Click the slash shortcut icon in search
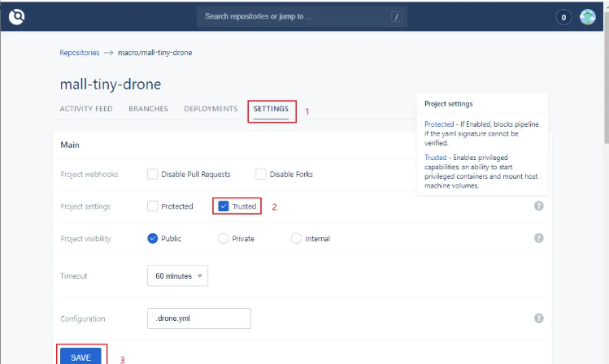Image resolution: width=609 pixels, height=364 pixels. [396, 17]
